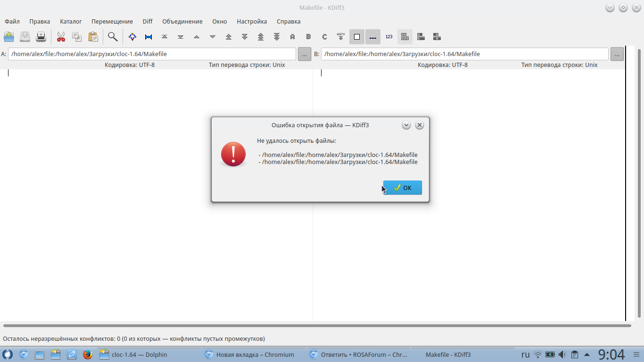
Task: Open the volume tray icon
Action: [x=562, y=354]
